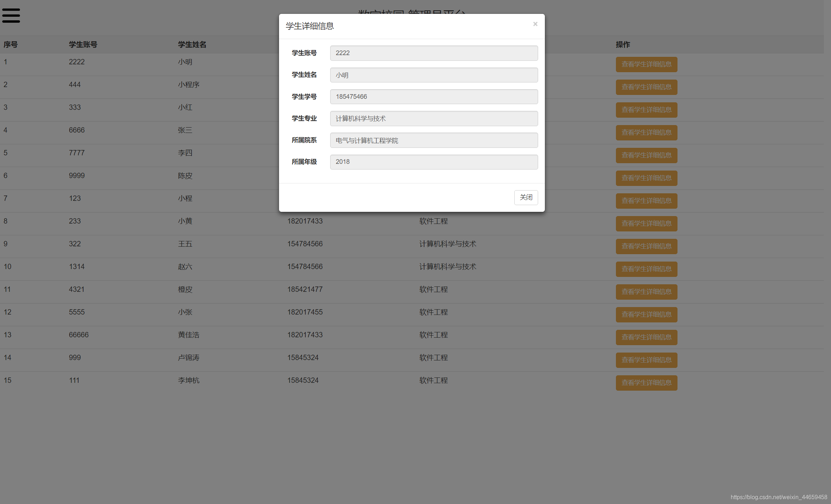The height and width of the screenshot is (504, 831).
Task: View details for student 李坤杭
Action: 647,383
